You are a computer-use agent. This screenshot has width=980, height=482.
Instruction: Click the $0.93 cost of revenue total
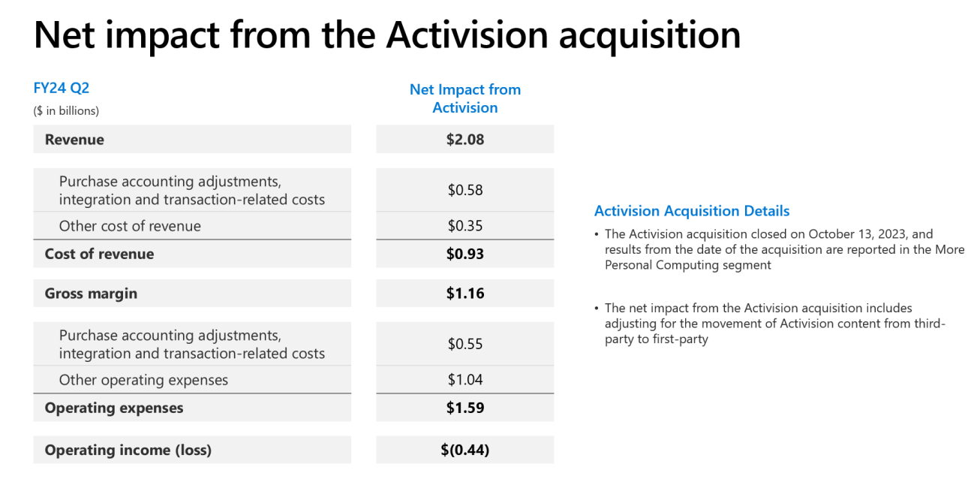click(465, 254)
